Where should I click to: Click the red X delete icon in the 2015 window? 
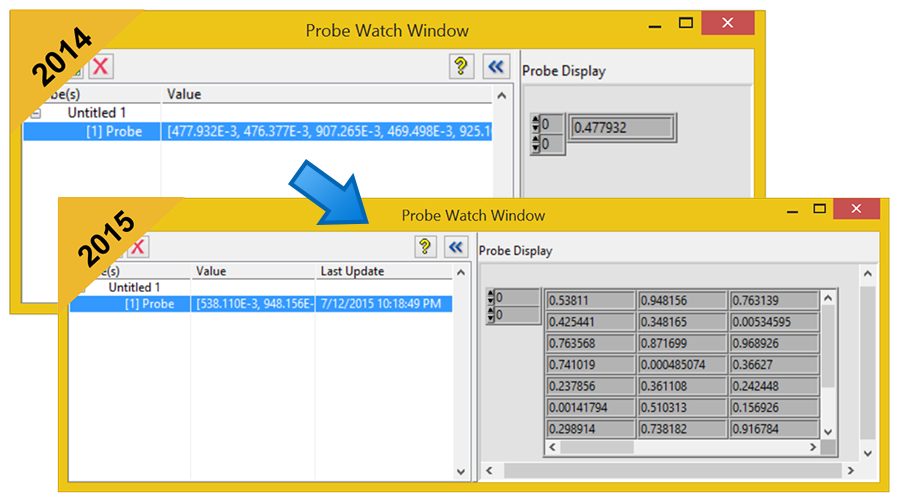coord(136,247)
